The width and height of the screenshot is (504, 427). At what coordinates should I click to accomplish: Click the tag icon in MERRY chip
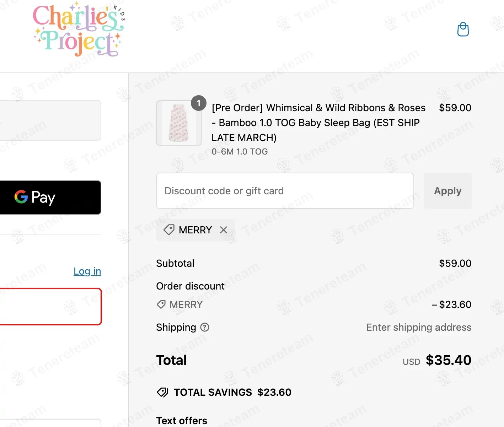[169, 230]
